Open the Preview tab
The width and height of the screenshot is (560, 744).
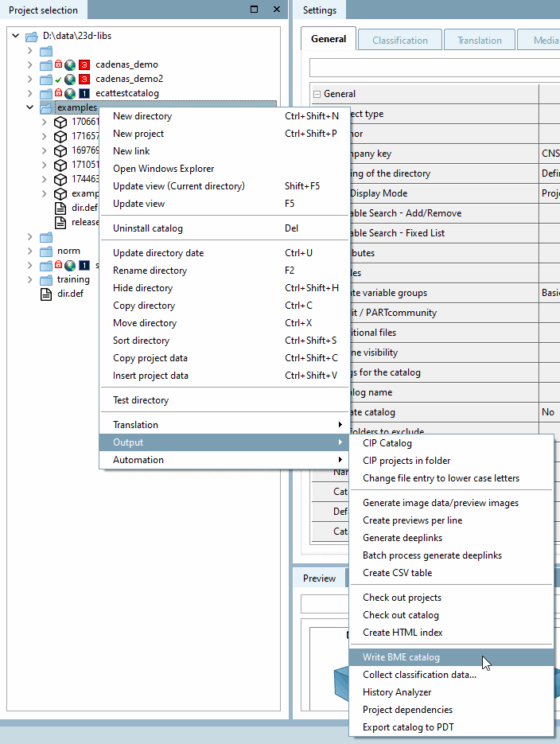319,578
